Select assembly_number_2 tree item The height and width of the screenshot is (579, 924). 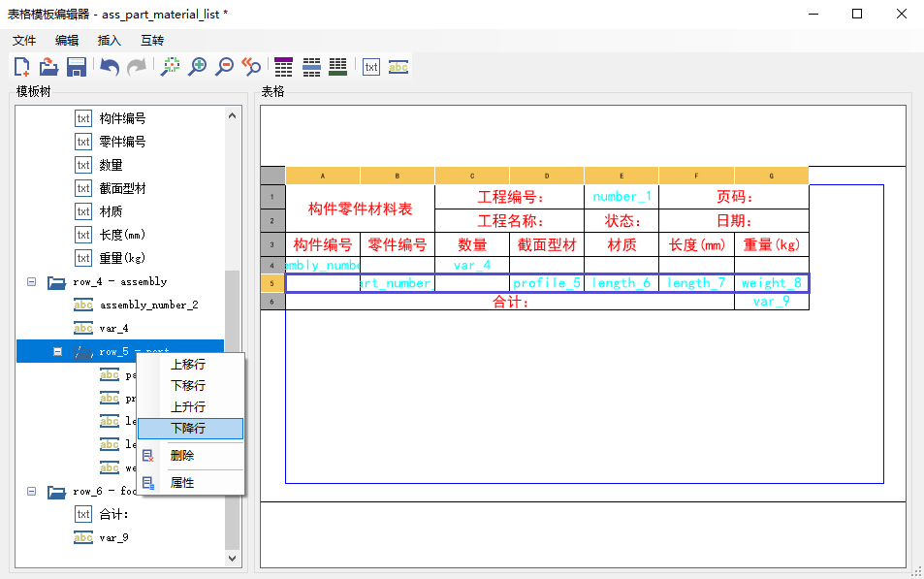tap(149, 305)
